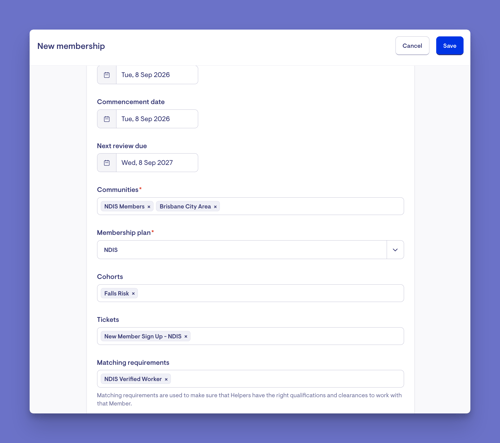
Task: Click the Commencement date field Tue, 8 Sep 2026
Action: click(x=157, y=119)
